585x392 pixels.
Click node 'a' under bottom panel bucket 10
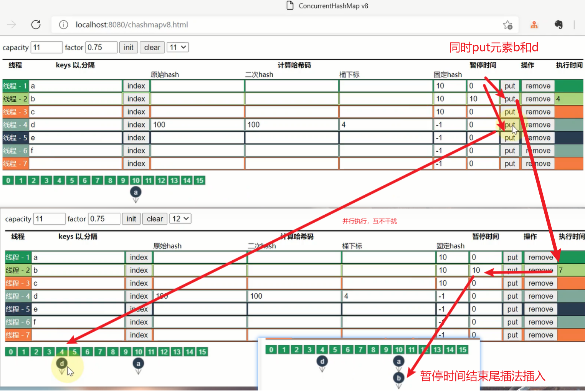click(138, 363)
